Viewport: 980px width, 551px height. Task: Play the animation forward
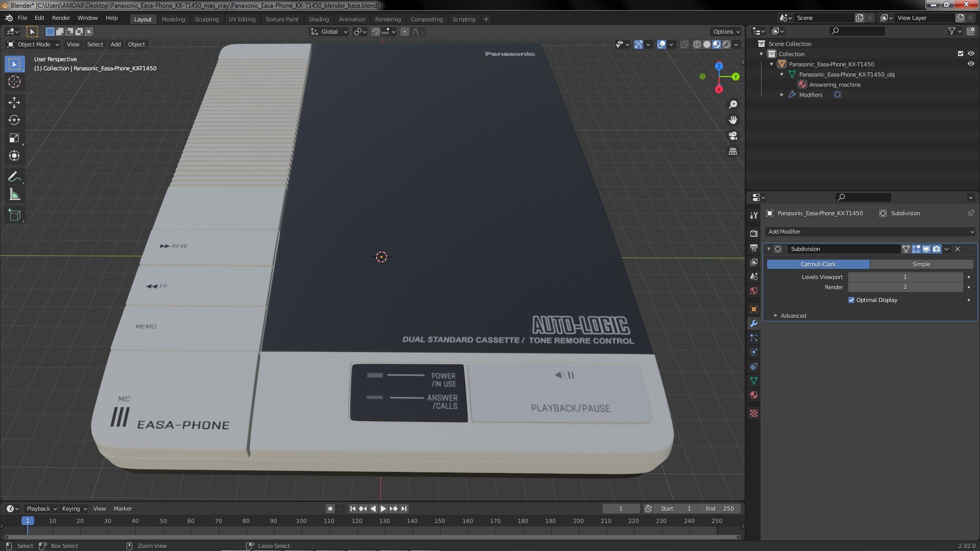pyautogui.click(x=383, y=509)
